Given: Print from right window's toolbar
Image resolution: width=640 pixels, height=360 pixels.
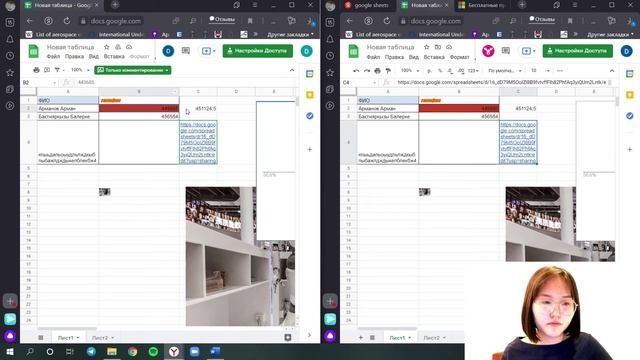Looking at the screenshot, I should click(x=378, y=71).
